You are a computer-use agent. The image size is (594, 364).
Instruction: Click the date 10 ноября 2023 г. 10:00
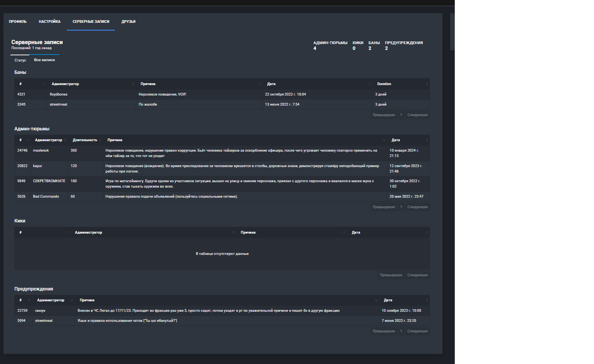tap(401, 311)
